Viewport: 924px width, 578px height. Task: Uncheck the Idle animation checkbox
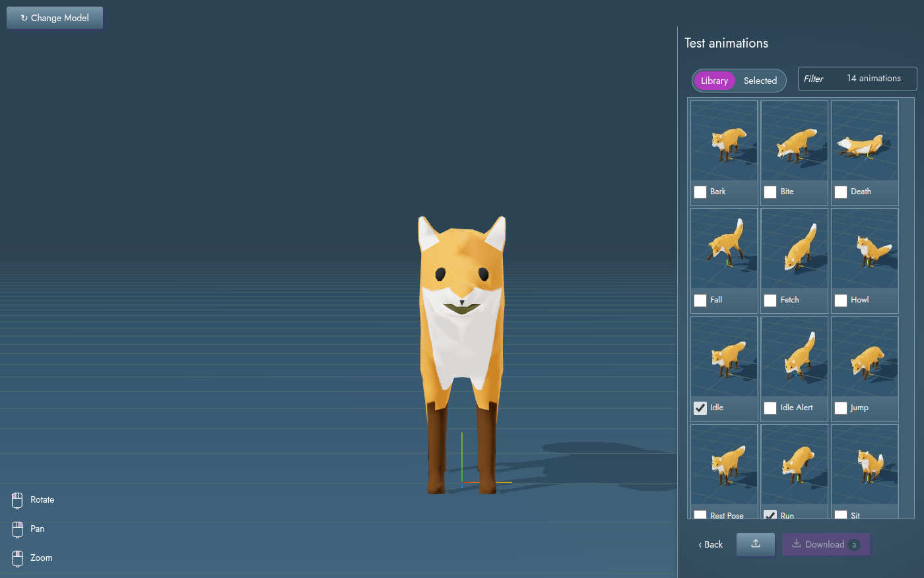pyautogui.click(x=700, y=408)
